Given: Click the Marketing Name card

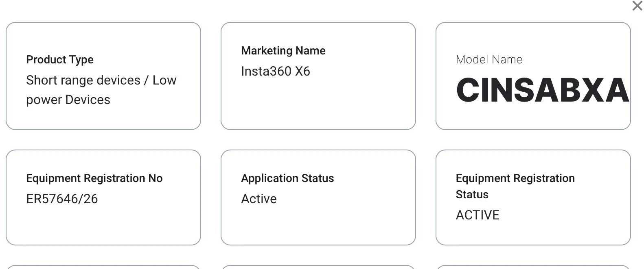Looking at the screenshot, I should click(318, 76).
